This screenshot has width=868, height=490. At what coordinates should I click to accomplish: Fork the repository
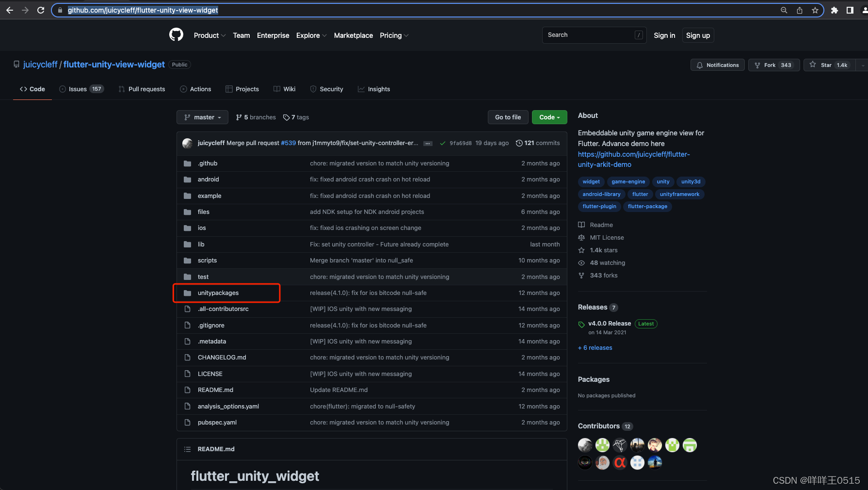(x=774, y=65)
